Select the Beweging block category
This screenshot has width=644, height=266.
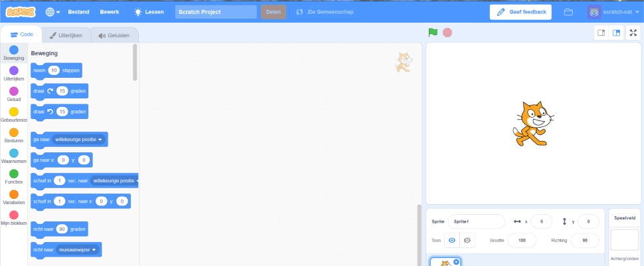coord(14,53)
